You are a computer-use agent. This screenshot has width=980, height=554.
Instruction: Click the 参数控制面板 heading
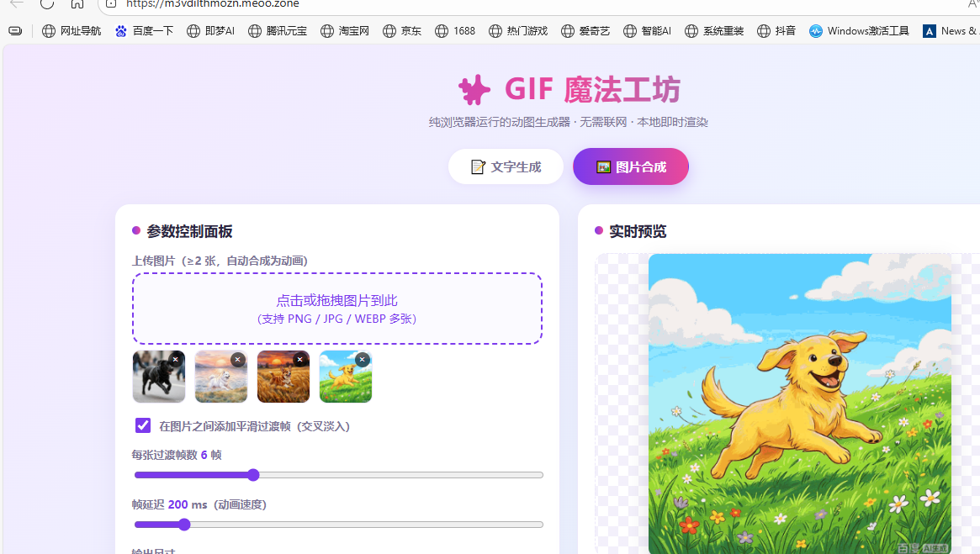coord(189,231)
